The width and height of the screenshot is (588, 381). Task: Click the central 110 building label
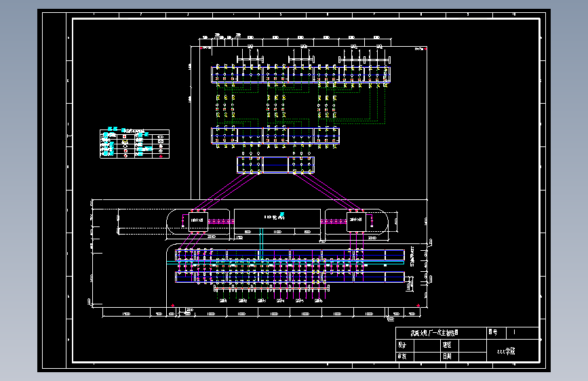point(275,217)
